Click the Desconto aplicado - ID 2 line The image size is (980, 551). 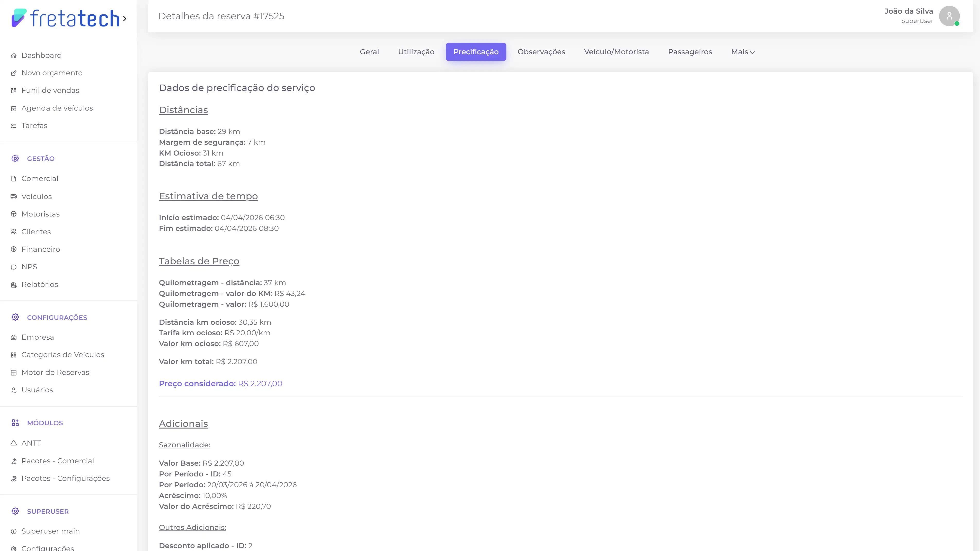click(206, 546)
